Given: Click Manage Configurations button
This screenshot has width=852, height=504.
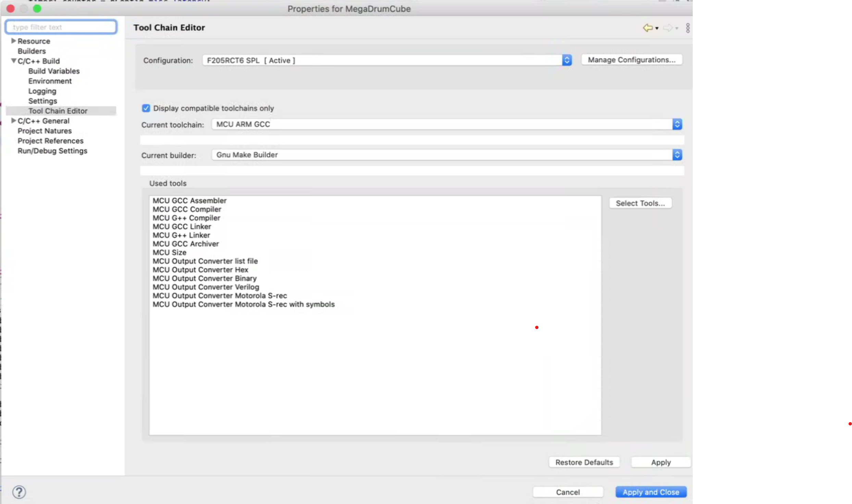Looking at the screenshot, I should 631,60.
